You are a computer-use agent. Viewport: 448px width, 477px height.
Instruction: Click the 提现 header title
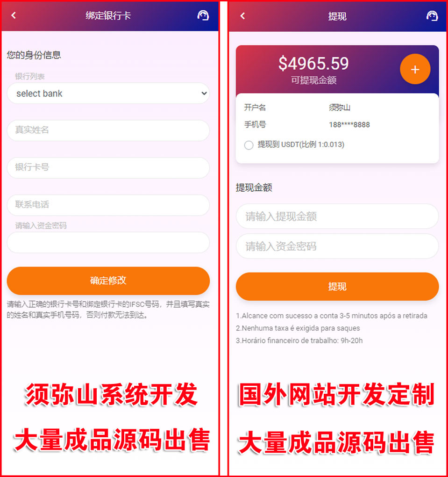pos(337,16)
